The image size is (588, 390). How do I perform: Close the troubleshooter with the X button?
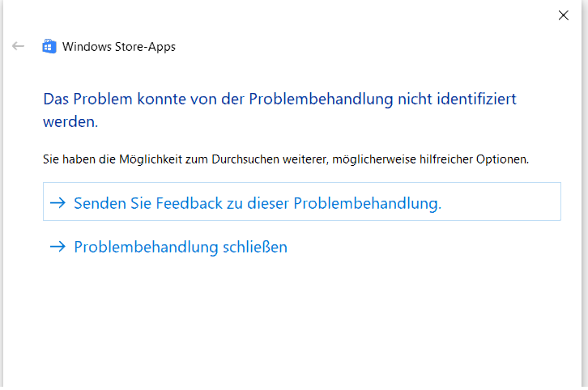tap(563, 15)
